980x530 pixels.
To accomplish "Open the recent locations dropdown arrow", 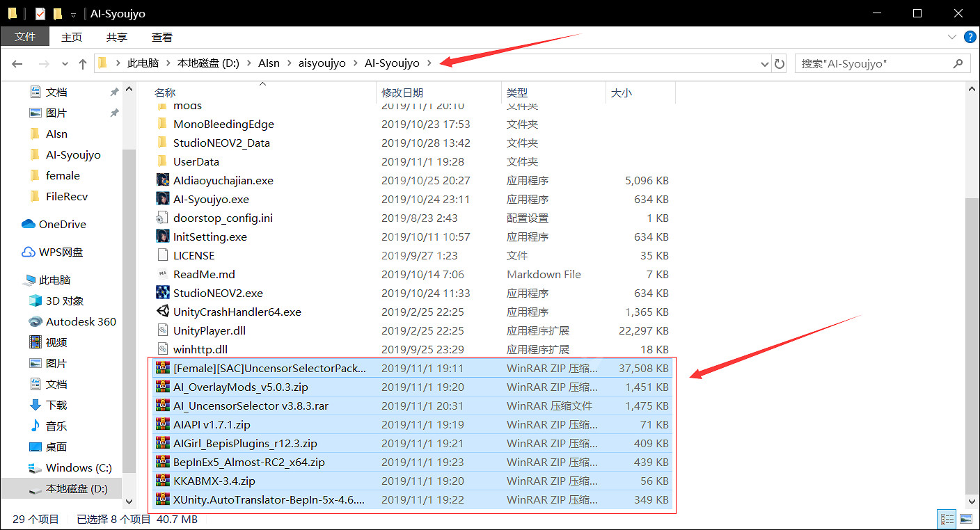I will [x=65, y=63].
